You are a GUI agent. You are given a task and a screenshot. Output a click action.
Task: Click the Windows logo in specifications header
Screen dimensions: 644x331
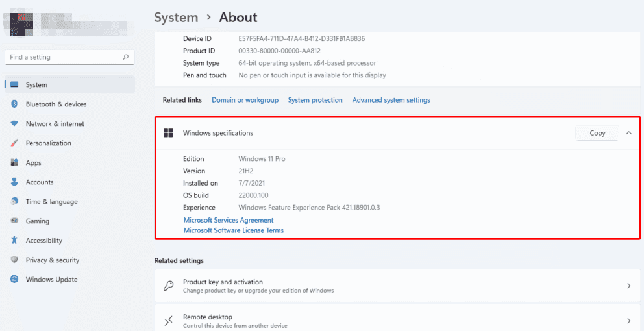point(168,132)
